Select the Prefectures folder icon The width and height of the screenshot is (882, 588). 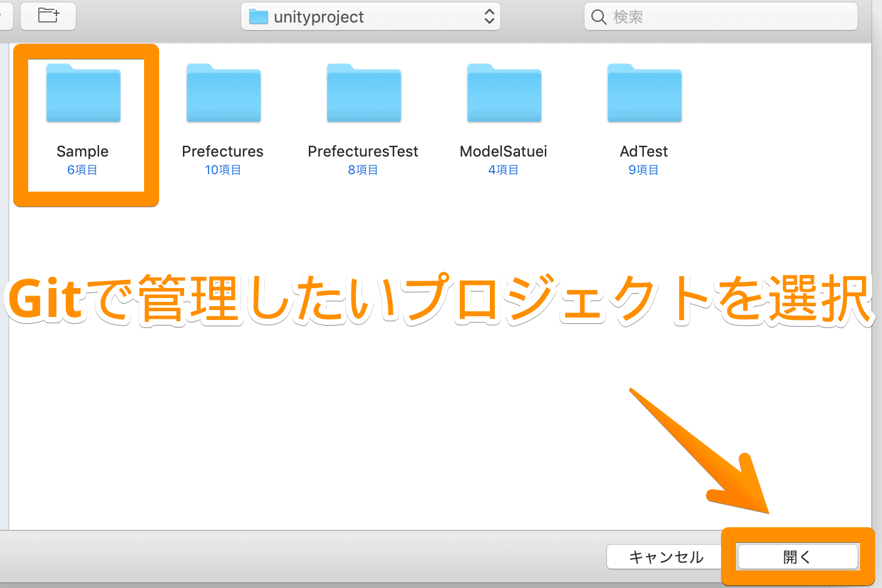tap(224, 93)
